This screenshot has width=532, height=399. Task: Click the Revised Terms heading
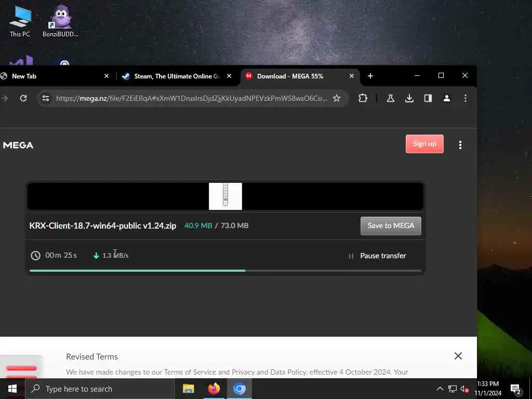[92, 356]
